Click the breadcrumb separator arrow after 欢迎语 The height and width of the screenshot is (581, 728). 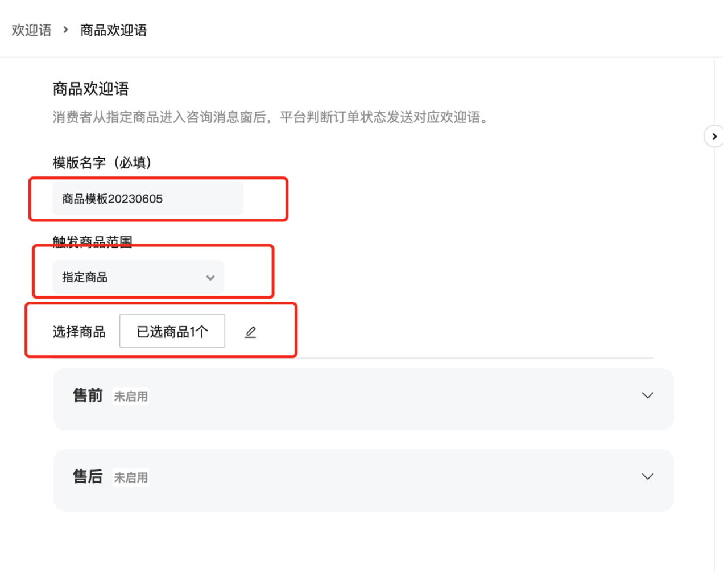[x=65, y=30]
